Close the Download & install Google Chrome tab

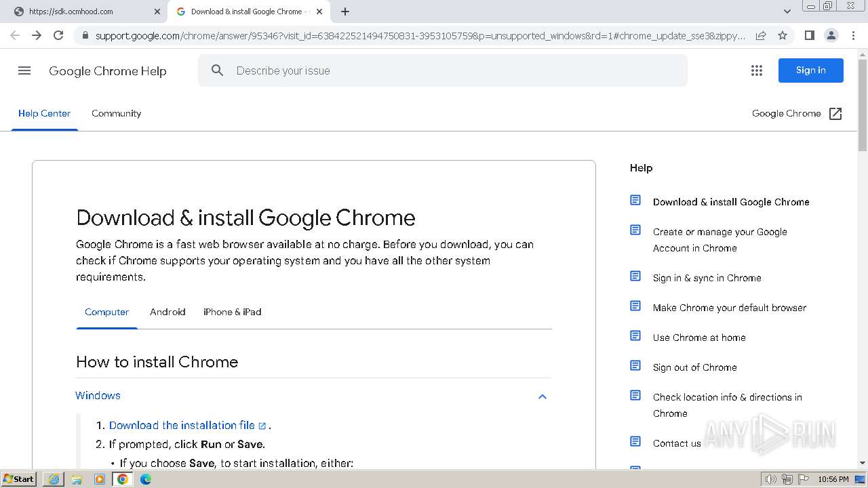(x=319, y=12)
